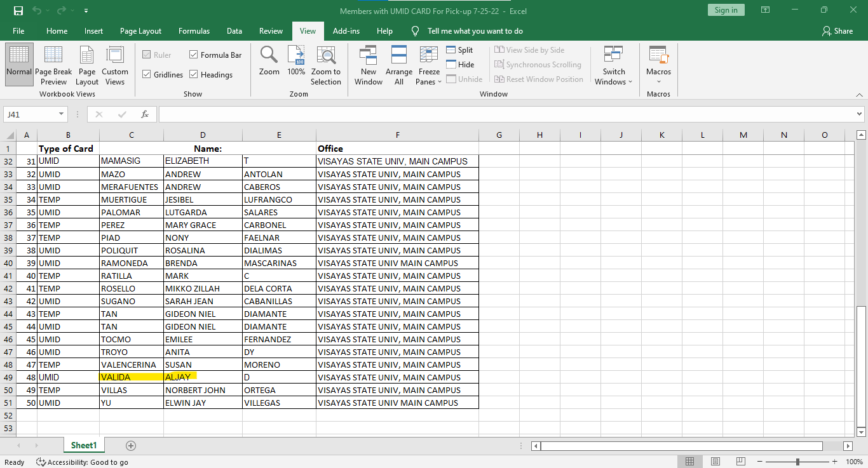The height and width of the screenshot is (468, 868).
Task: Uncheck the Gridlines checkbox
Action: 147,75
